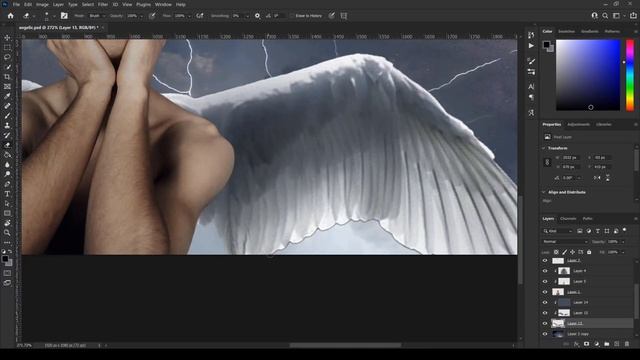
Task: Select the Zoom tool
Action: (7, 233)
